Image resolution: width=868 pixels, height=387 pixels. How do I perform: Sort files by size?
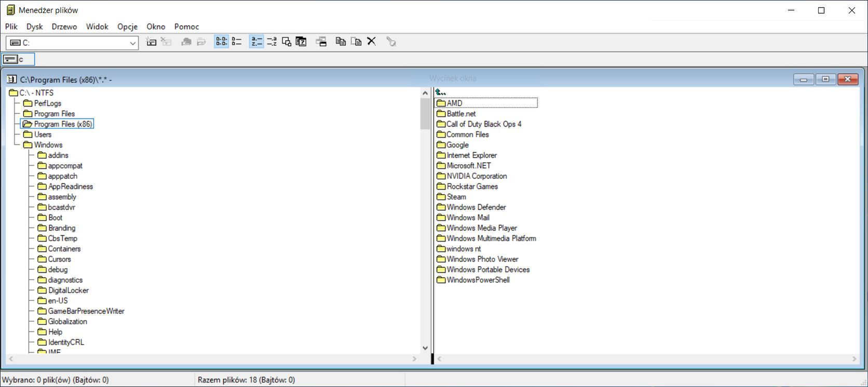click(287, 42)
